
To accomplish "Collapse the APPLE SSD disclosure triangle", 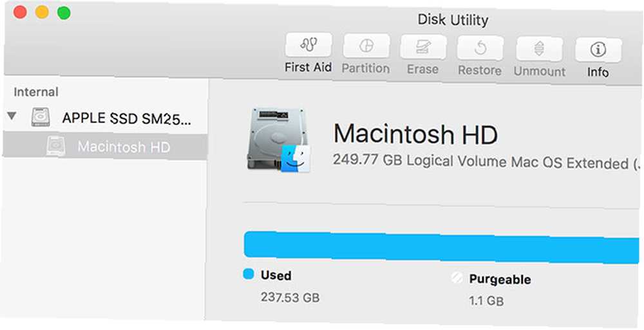I will [12, 116].
